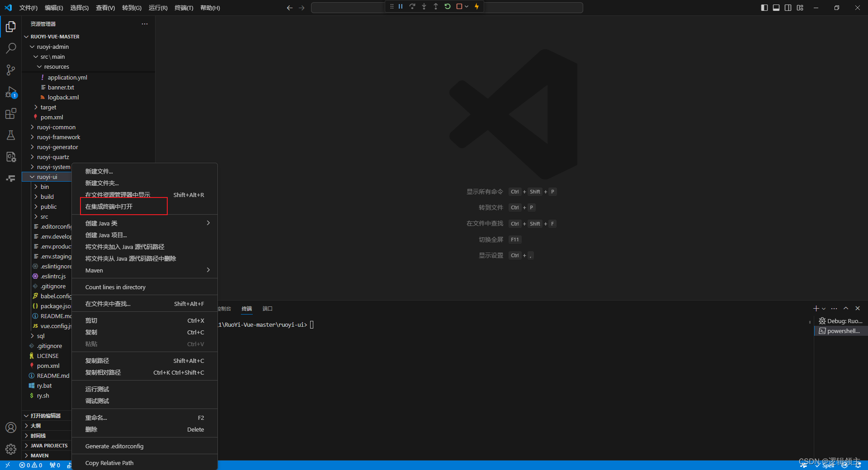Open the 终端(T) menu
The image size is (868, 470).
(184, 8)
